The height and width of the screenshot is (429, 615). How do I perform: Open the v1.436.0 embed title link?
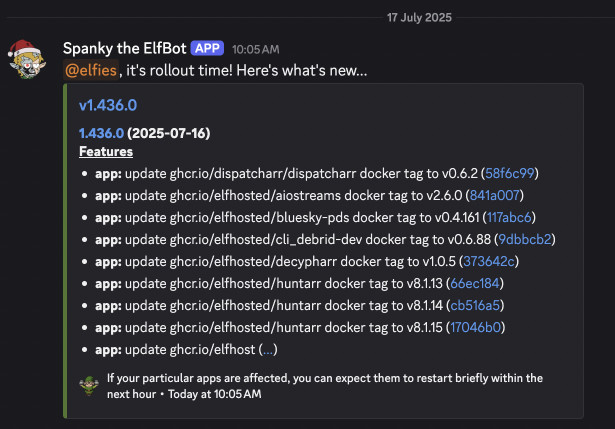[x=108, y=105]
